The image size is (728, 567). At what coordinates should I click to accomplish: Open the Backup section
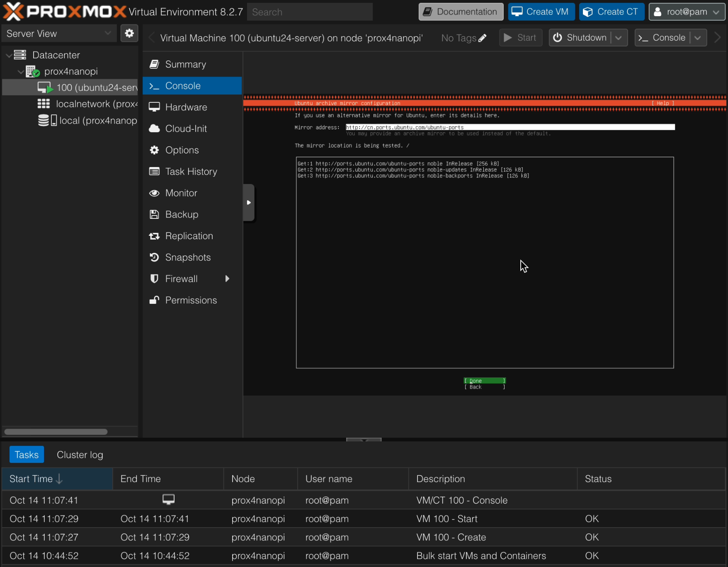click(182, 214)
